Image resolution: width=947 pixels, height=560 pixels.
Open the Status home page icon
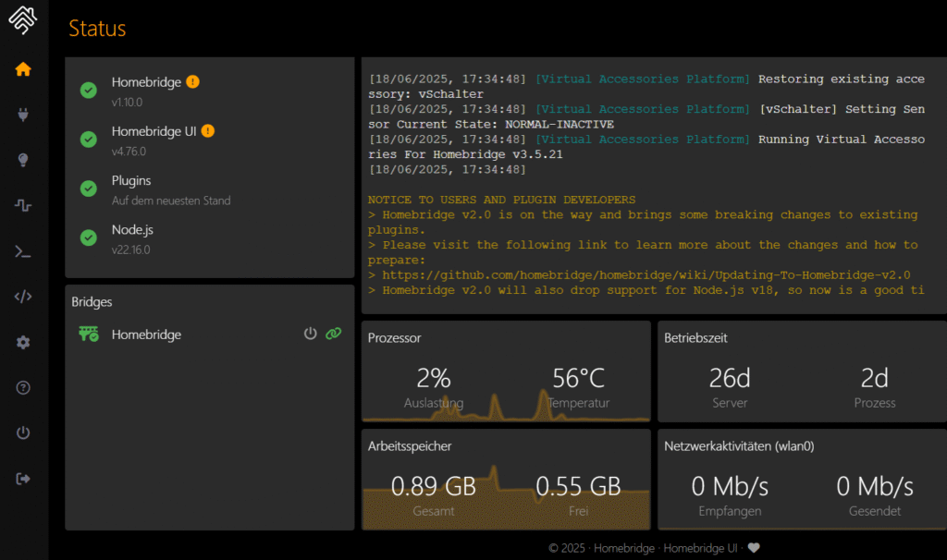[x=23, y=69]
